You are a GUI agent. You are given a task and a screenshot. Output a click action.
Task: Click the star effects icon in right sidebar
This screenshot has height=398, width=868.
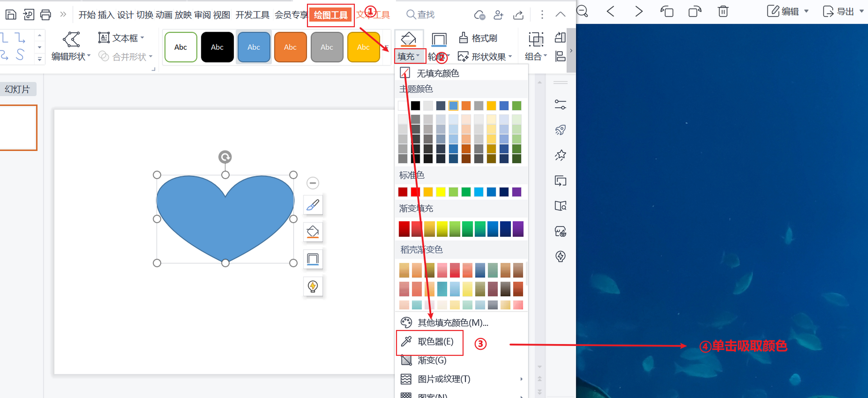(x=560, y=155)
